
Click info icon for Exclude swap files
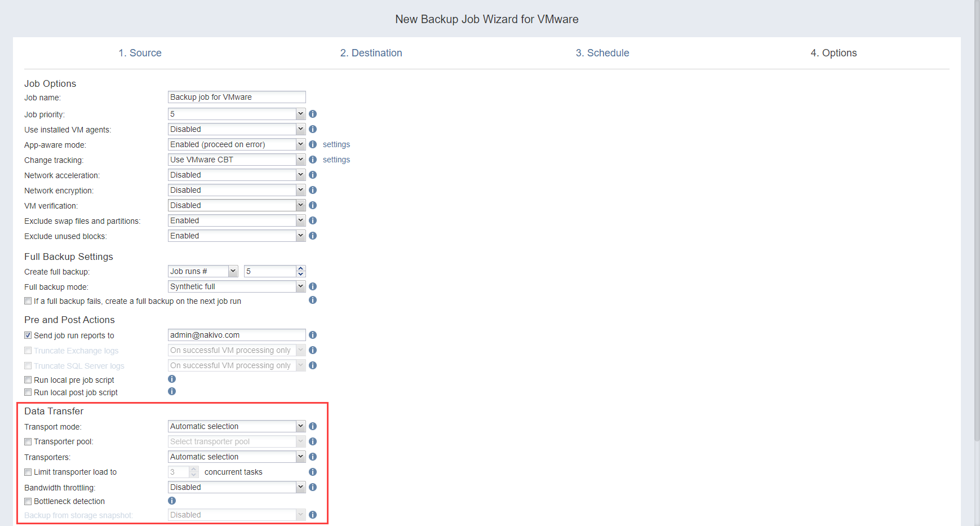tap(313, 220)
